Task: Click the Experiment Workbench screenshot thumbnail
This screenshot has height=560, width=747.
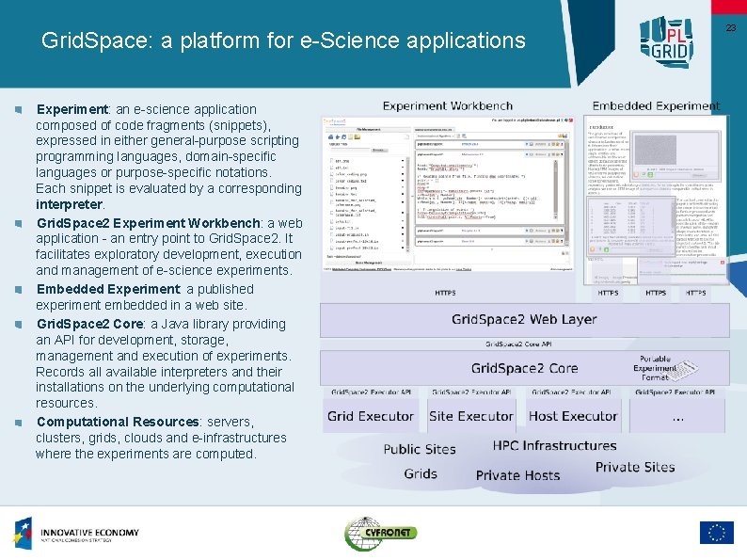Action: click(x=448, y=194)
